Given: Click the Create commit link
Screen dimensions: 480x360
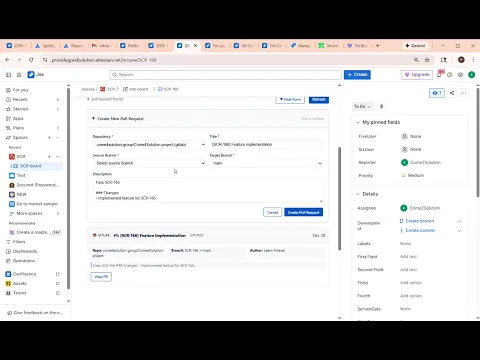Looking at the screenshot, I should coord(420,230).
